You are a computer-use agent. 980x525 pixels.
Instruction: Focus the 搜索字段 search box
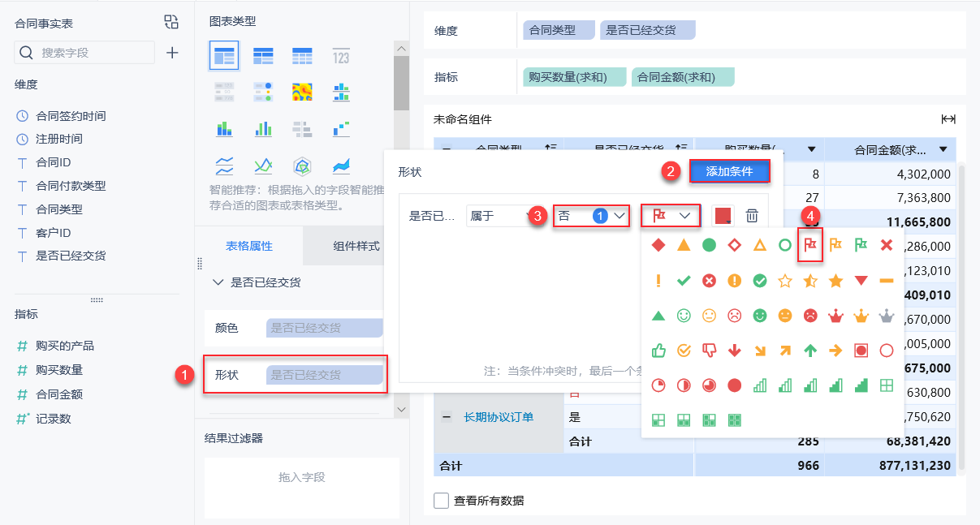(x=84, y=53)
